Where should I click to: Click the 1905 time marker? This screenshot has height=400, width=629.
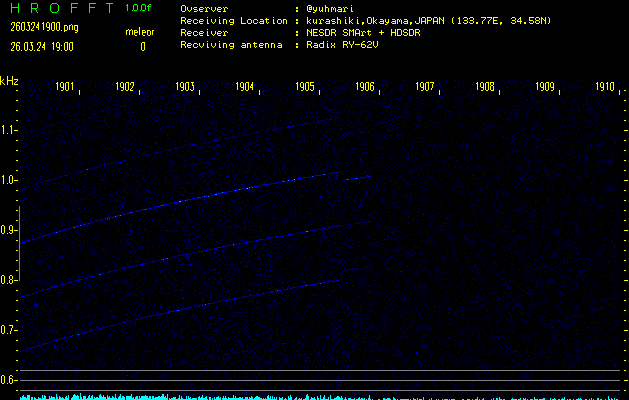click(x=305, y=87)
